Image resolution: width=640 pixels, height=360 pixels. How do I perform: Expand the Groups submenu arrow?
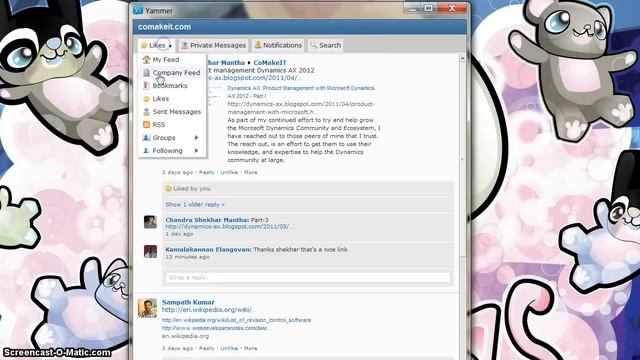pyautogui.click(x=196, y=138)
